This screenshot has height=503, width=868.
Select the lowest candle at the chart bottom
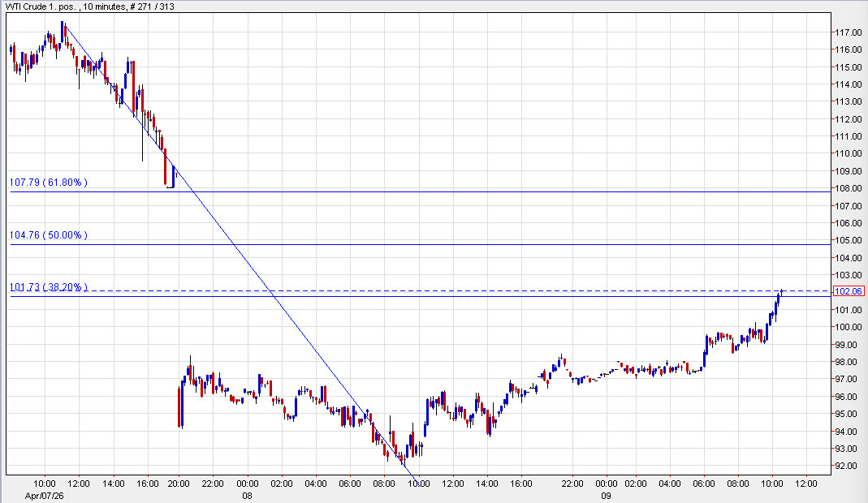click(404, 458)
